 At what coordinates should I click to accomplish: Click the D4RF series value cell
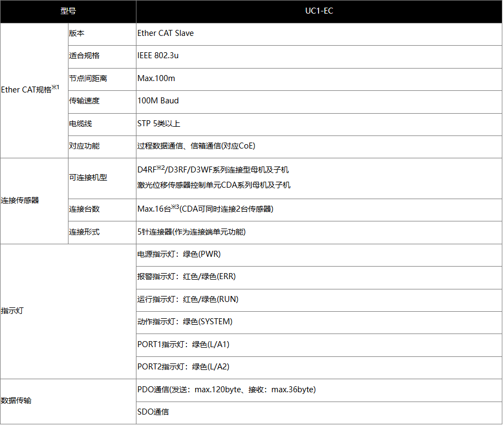[x=212, y=170]
